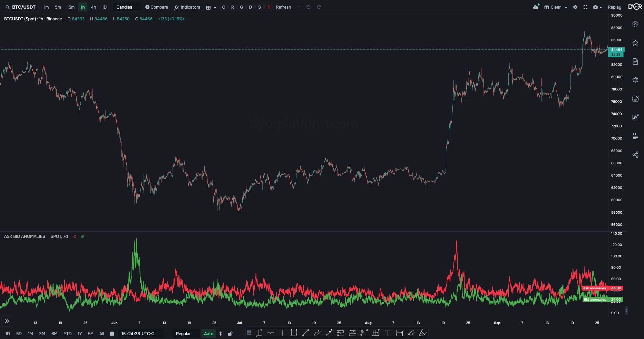Select the 4h timeframe
This screenshot has height=339, width=644.
[x=94, y=7]
